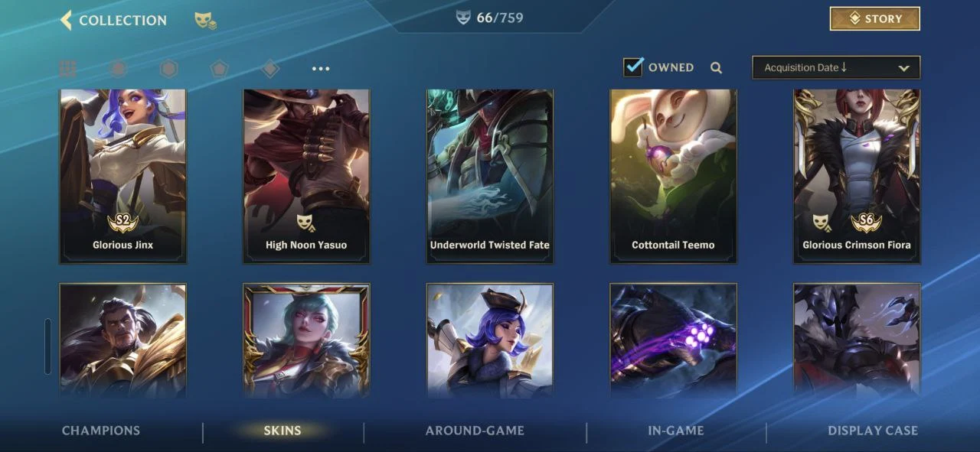This screenshot has height=452, width=980.
Task: Click the vertical scroll indicator on left
Action: click(48, 346)
